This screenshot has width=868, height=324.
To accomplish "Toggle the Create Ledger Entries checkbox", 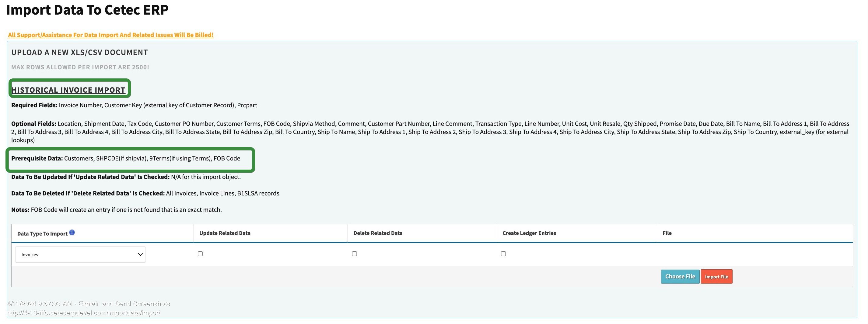I will click(503, 254).
